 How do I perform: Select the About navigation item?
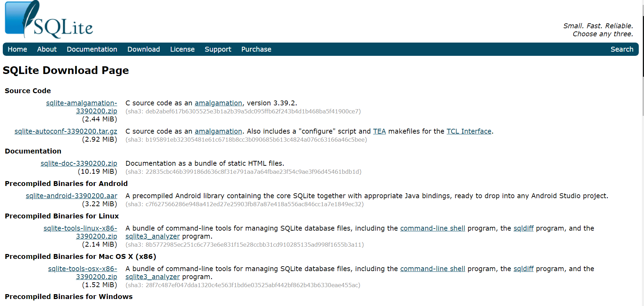(x=47, y=49)
